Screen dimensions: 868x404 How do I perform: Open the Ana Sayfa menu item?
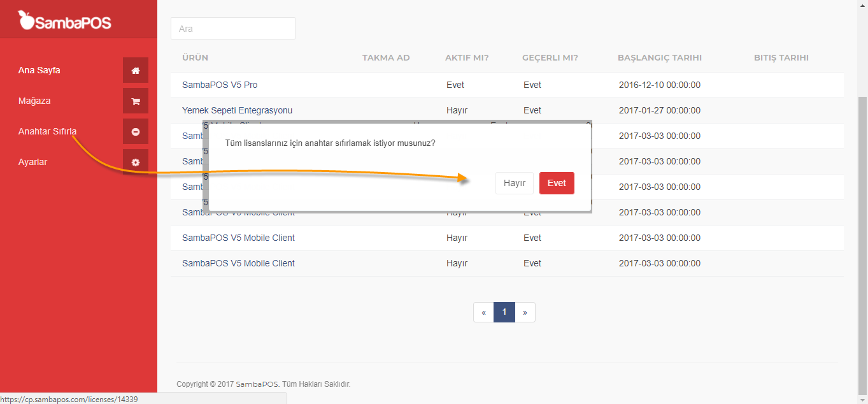click(39, 70)
